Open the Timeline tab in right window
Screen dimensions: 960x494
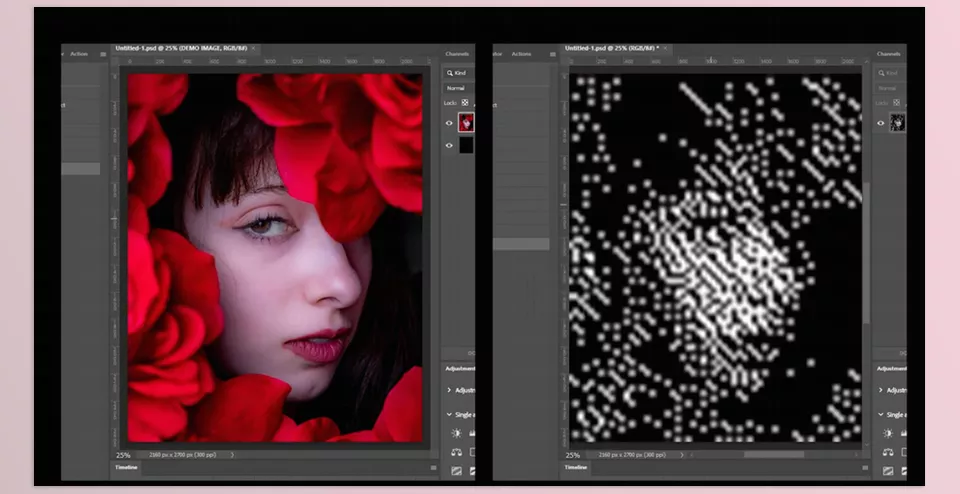576,468
